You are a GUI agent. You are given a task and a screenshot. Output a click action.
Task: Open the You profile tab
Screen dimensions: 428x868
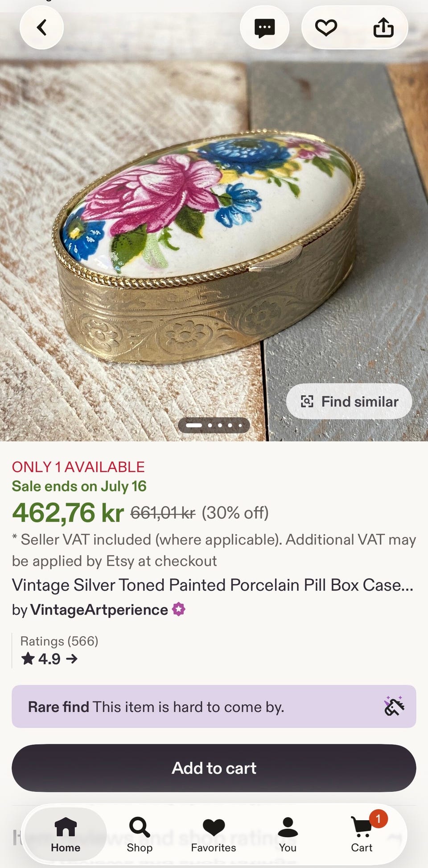click(288, 835)
